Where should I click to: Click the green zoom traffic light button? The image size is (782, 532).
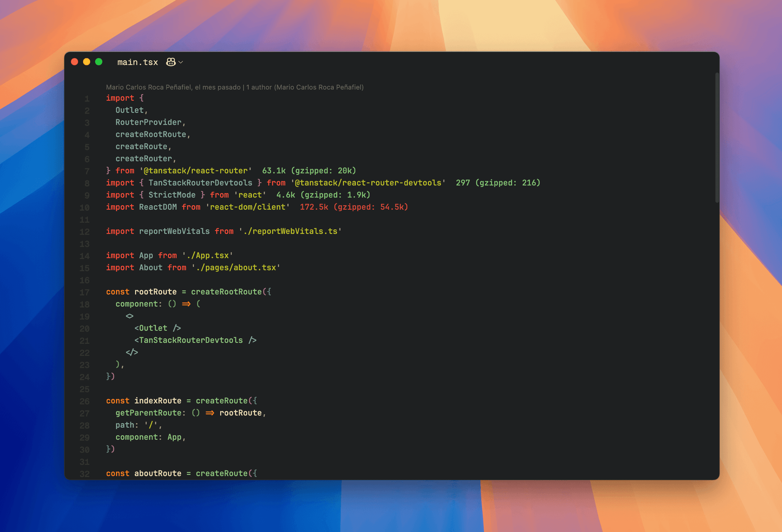(99, 61)
